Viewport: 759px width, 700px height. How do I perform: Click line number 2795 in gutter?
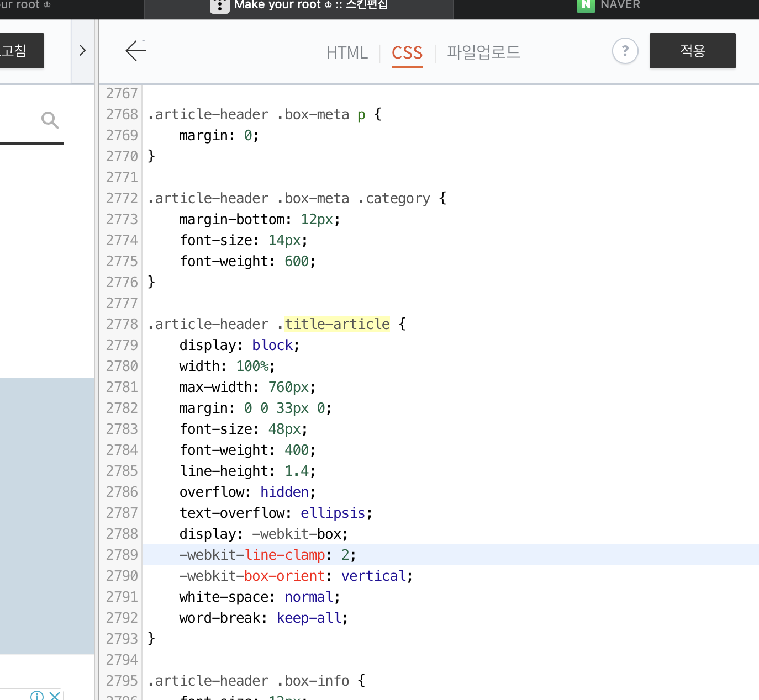tap(122, 681)
